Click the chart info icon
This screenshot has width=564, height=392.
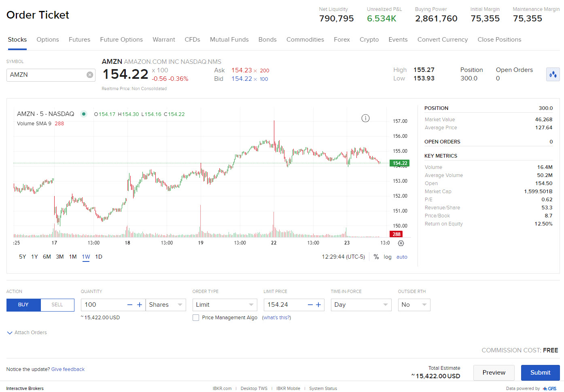coord(365,118)
